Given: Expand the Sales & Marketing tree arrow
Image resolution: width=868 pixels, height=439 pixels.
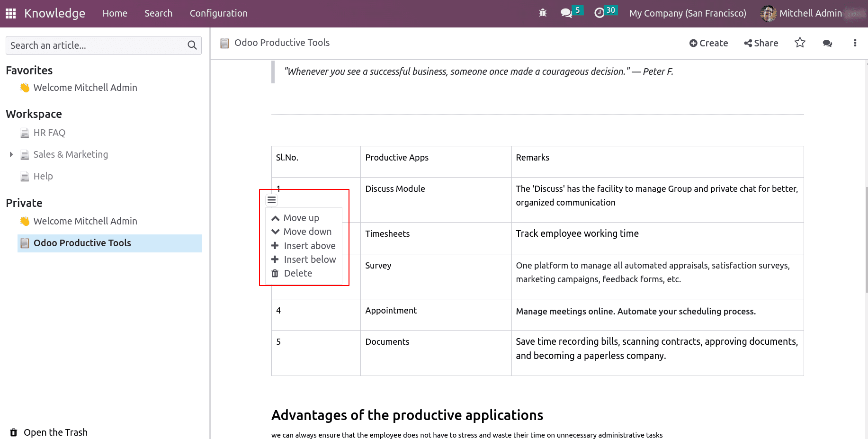Looking at the screenshot, I should [11, 154].
